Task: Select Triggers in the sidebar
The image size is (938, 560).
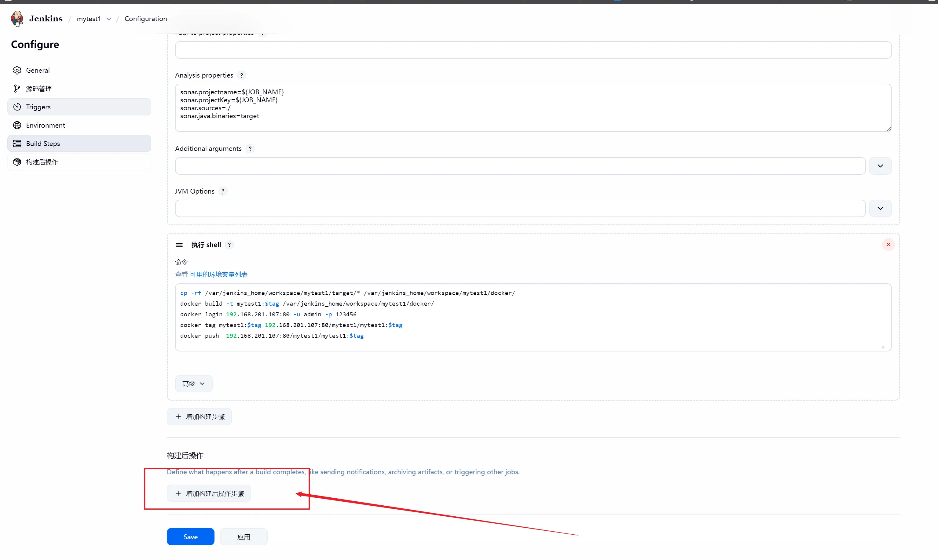Action: coord(38,107)
